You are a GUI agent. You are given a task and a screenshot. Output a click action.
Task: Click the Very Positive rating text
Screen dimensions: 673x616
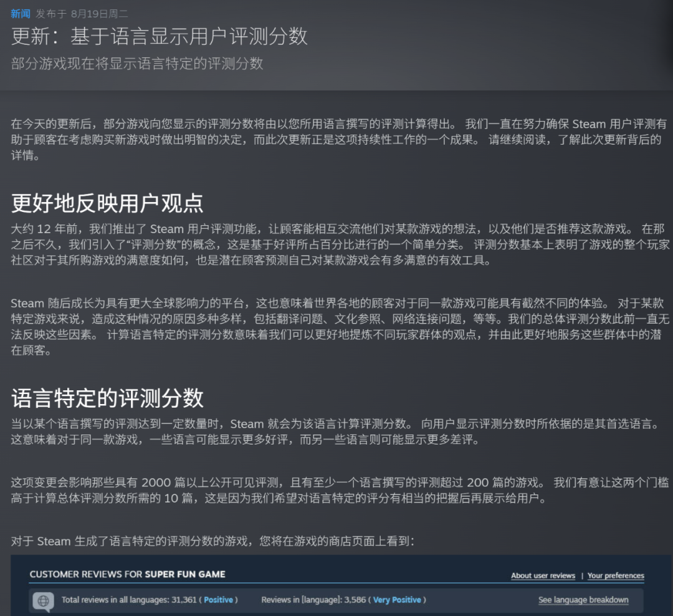397,600
